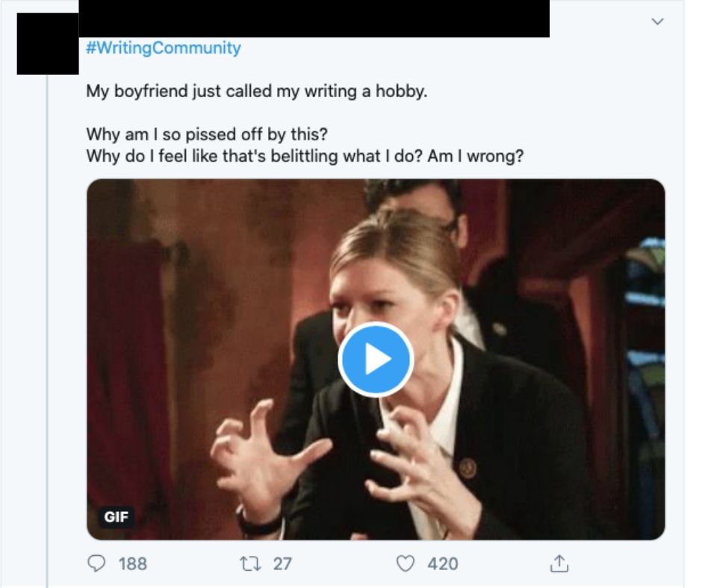Image resolution: width=702 pixels, height=588 pixels.
Task: Click the 188 replies count
Action: coord(133,563)
